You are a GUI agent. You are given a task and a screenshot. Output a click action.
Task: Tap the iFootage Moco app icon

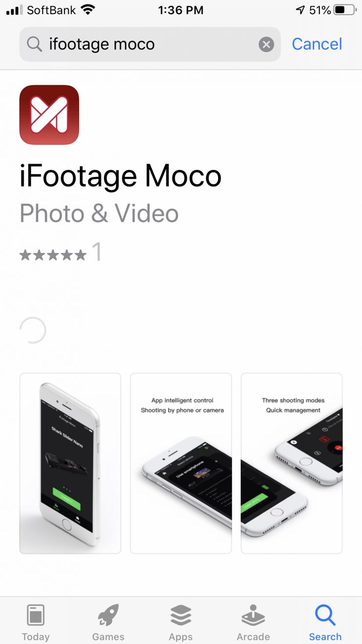point(49,115)
